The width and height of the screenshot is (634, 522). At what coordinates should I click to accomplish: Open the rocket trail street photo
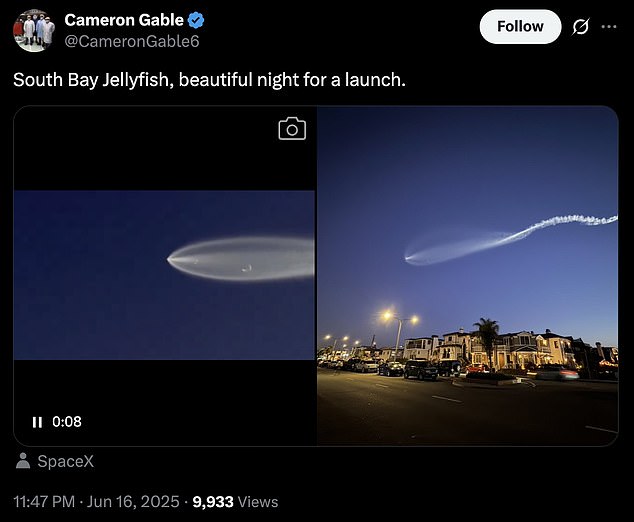point(468,276)
